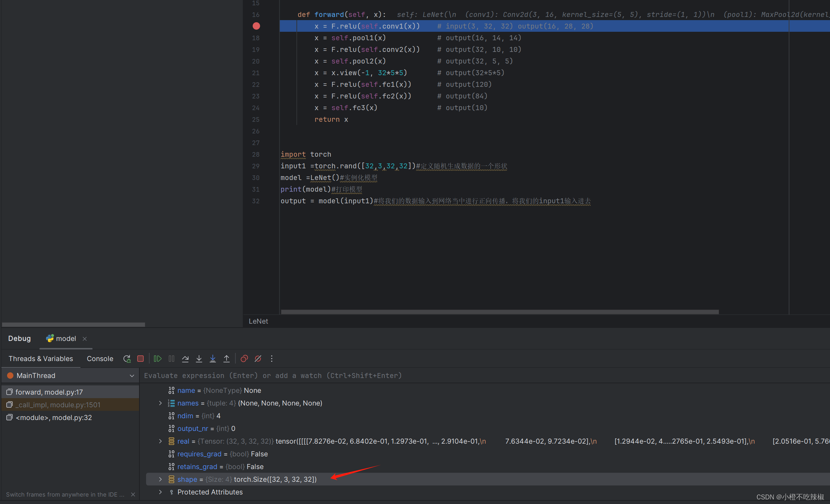
Task: Expand the shape variable node
Action: tap(161, 479)
